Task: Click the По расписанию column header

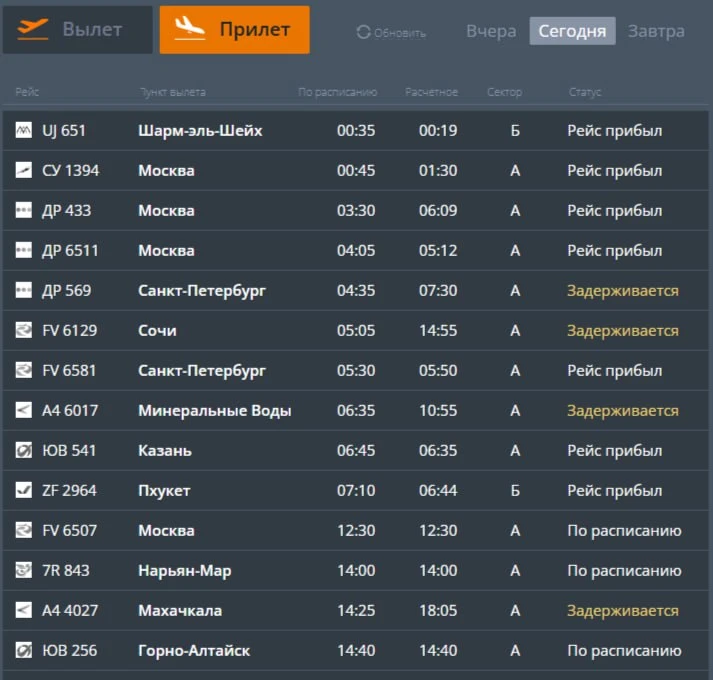Action: coord(337,93)
